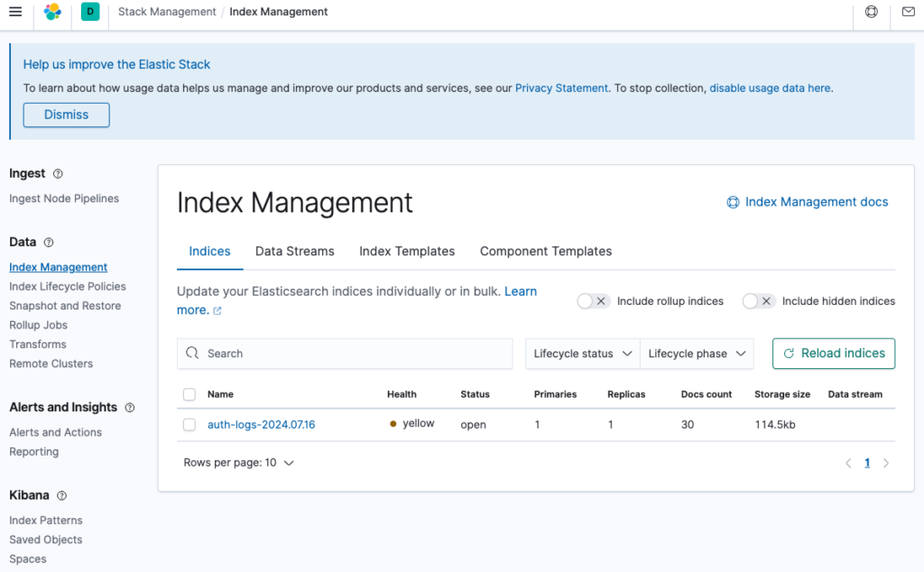Open Index Management docs link
This screenshot has width=924, height=572.
808,202
